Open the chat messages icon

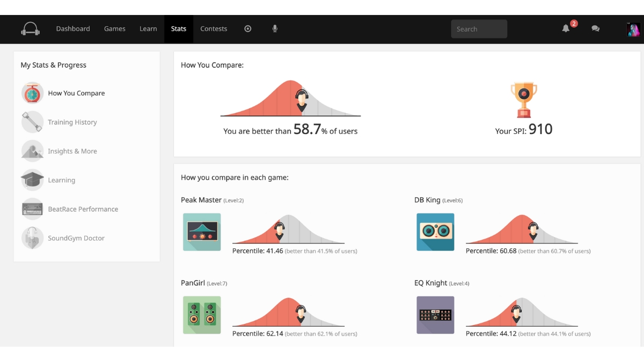pyautogui.click(x=595, y=29)
